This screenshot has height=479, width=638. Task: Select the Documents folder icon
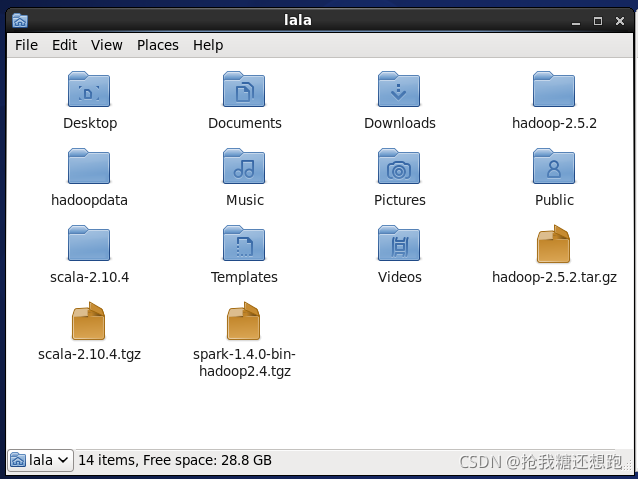(x=244, y=89)
